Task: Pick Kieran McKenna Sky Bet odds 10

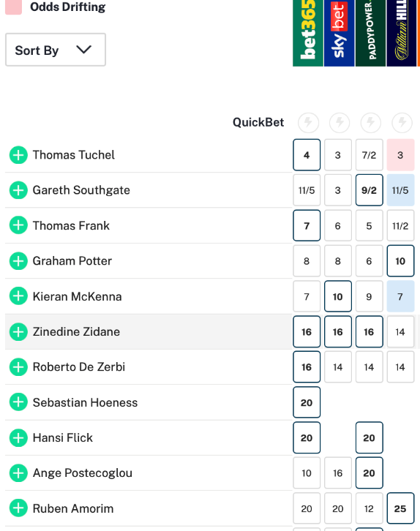Action: click(x=338, y=296)
